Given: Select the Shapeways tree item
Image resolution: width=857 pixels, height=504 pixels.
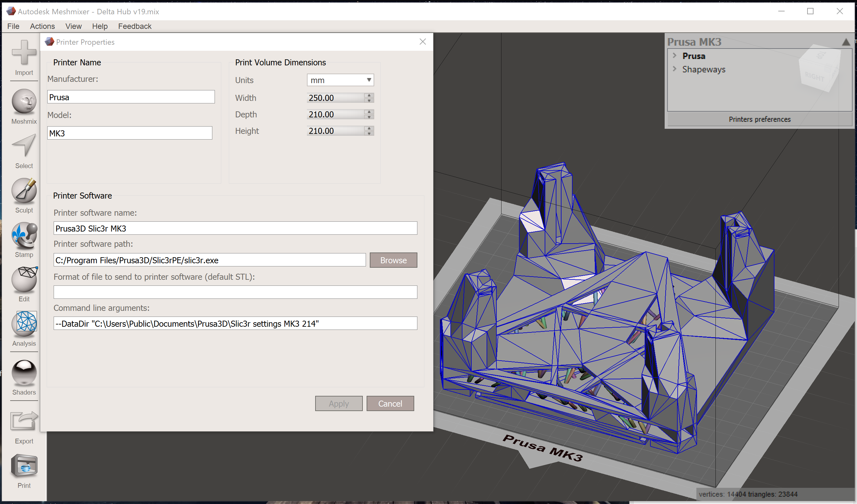Looking at the screenshot, I should coord(704,69).
